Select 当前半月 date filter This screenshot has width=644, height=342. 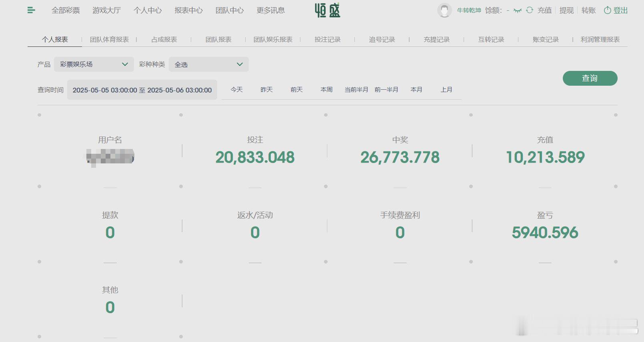[x=356, y=90]
